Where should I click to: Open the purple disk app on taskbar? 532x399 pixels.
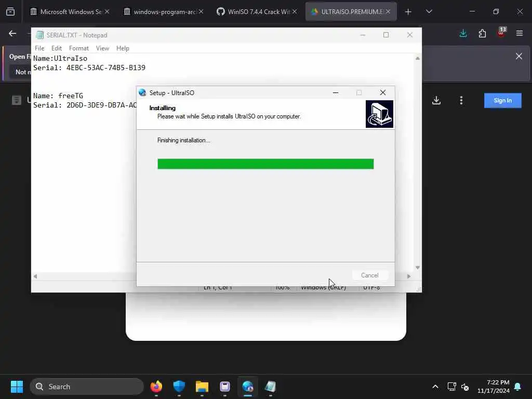point(224,387)
